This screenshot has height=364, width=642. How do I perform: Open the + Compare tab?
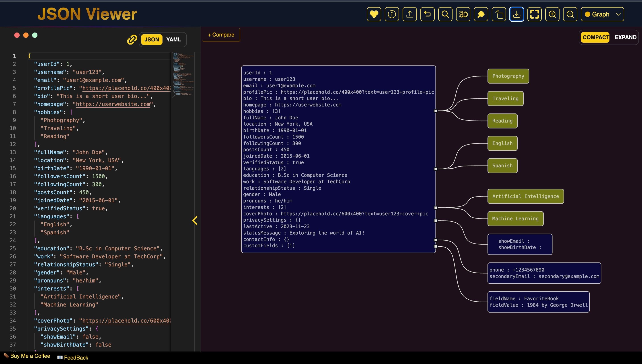221,35
